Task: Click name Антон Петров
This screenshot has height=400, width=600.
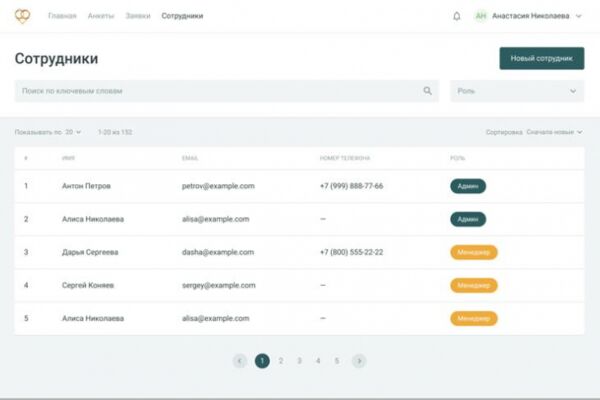Action: coord(86,186)
